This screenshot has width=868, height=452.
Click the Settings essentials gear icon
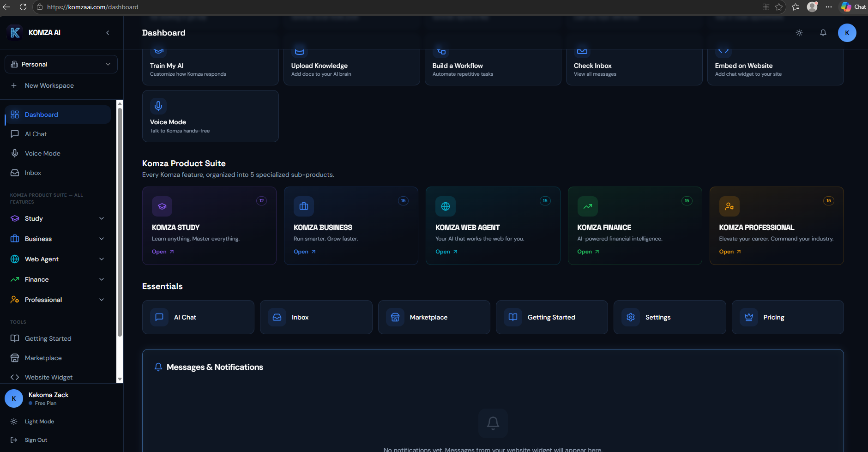coord(631,317)
